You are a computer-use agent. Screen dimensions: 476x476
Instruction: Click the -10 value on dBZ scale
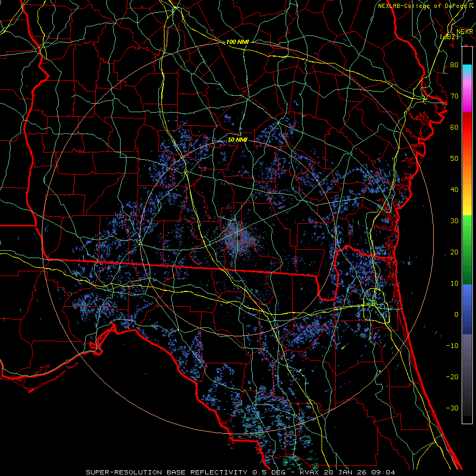click(452, 346)
